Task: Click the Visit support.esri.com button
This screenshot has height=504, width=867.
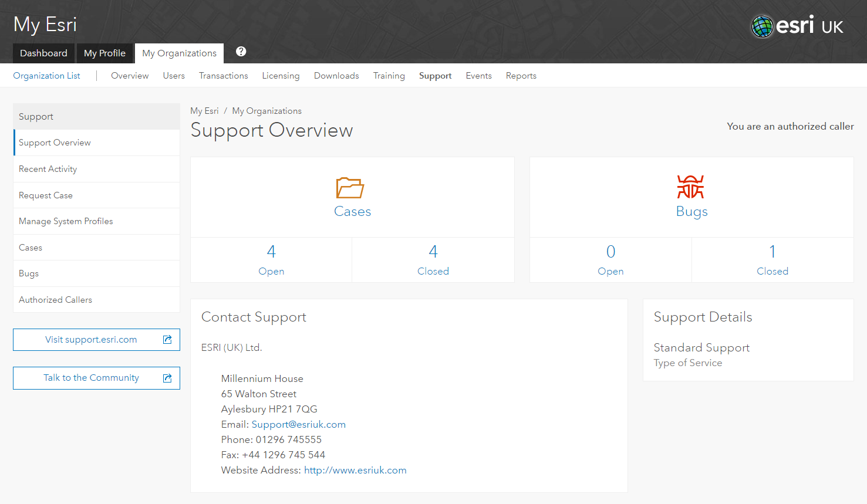Action: (96, 340)
